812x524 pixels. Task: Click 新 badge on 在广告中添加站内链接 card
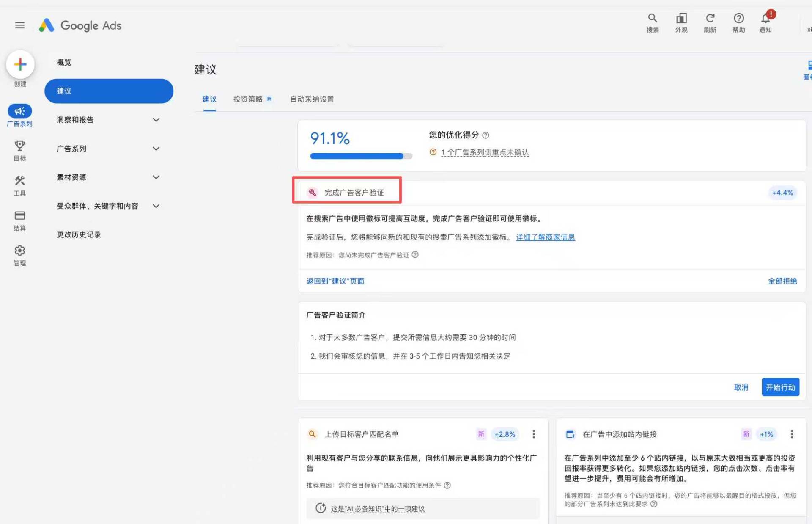[x=746, y=434]
